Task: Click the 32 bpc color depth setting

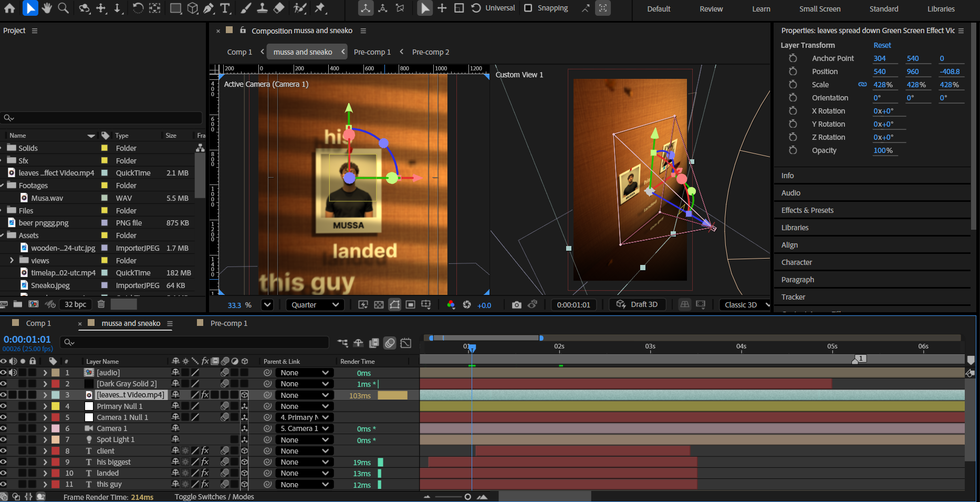Action: click(75, 304)
